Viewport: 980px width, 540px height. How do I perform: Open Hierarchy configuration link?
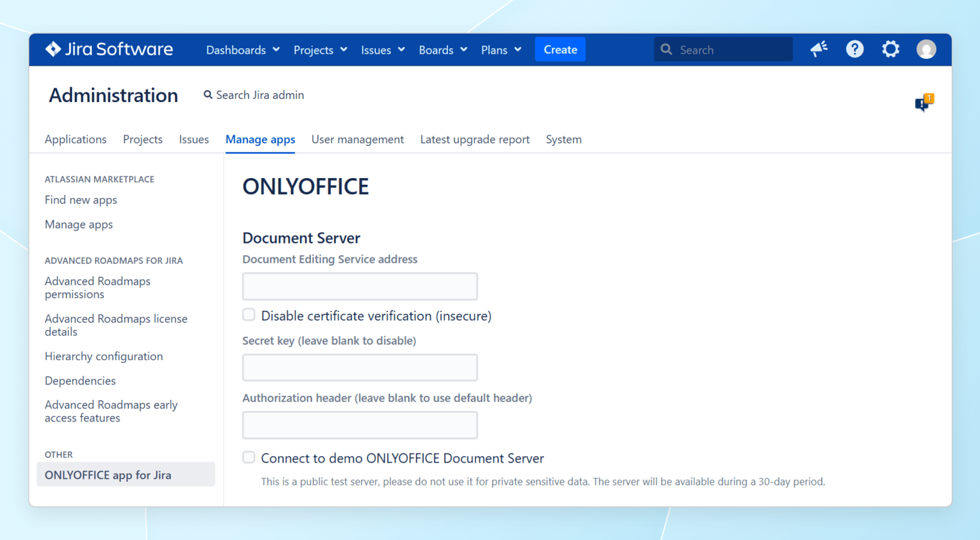tap(104, 356)
